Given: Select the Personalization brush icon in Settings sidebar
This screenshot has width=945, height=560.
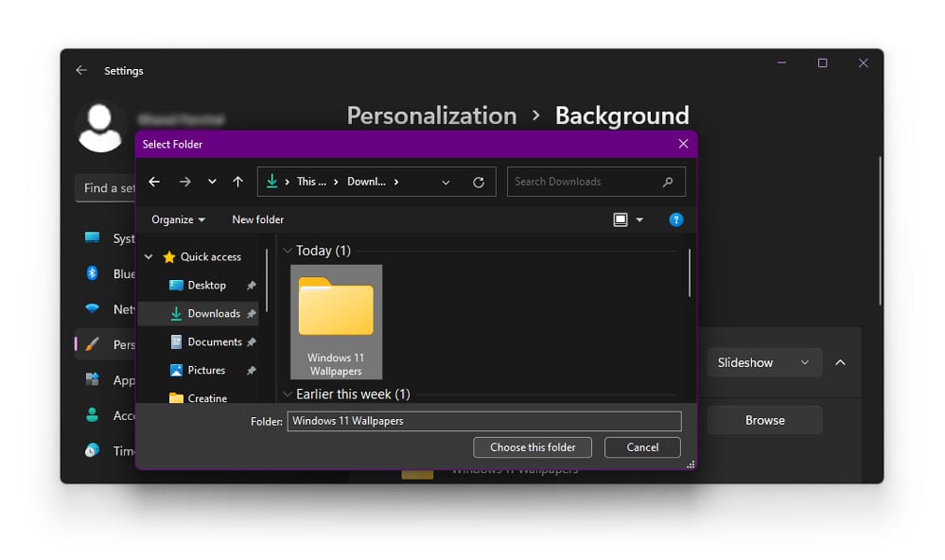Looking at the screenshot, I should (92, 342).
